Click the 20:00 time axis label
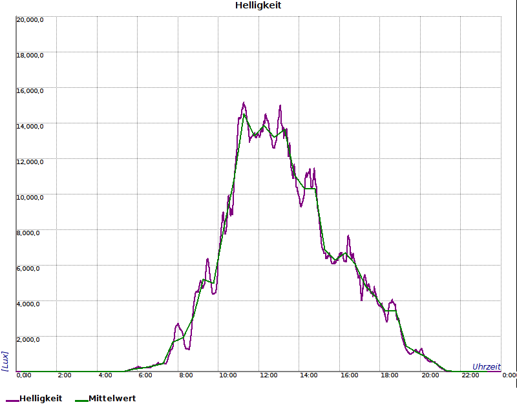Viewport: 517px width, 420px height. 430,375
